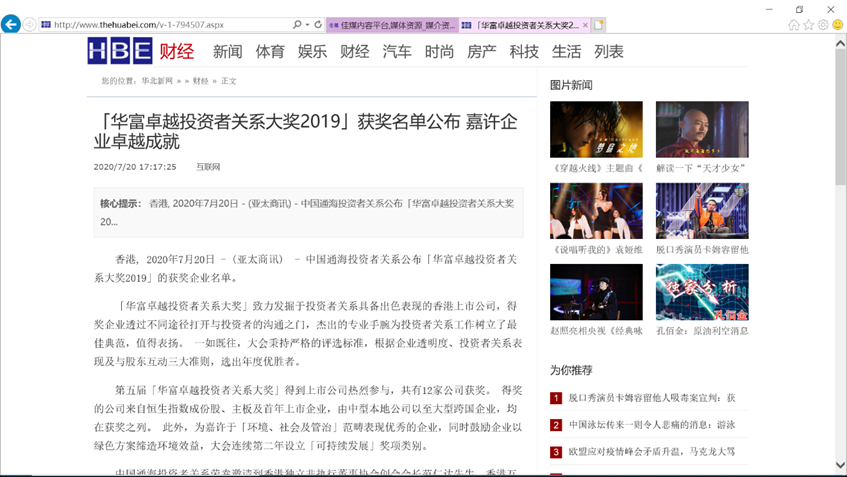847x477 pixels.
Task: Open the 娱乐 navigation menu
Action: [312, 52]
